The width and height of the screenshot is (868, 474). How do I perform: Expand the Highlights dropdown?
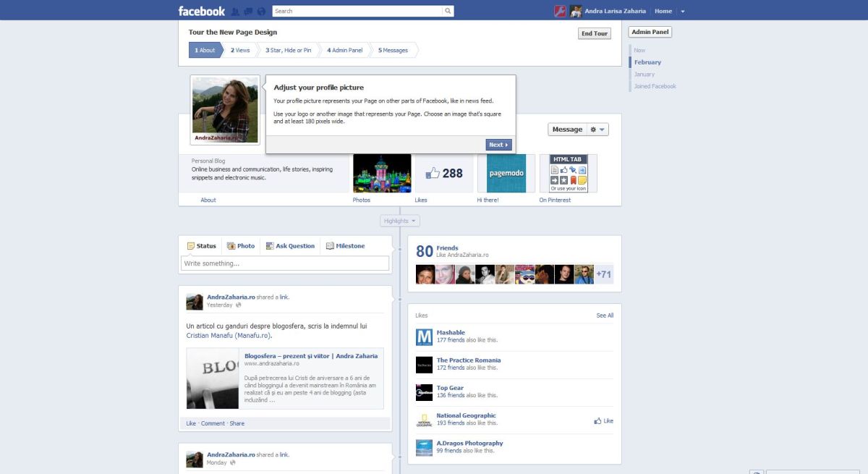tap(400, 221)
